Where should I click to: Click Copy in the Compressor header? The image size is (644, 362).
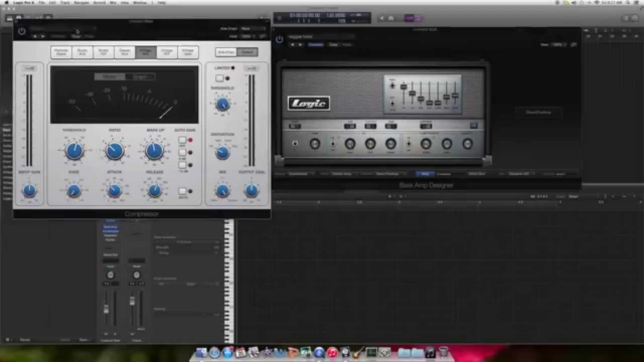point(76,36)
